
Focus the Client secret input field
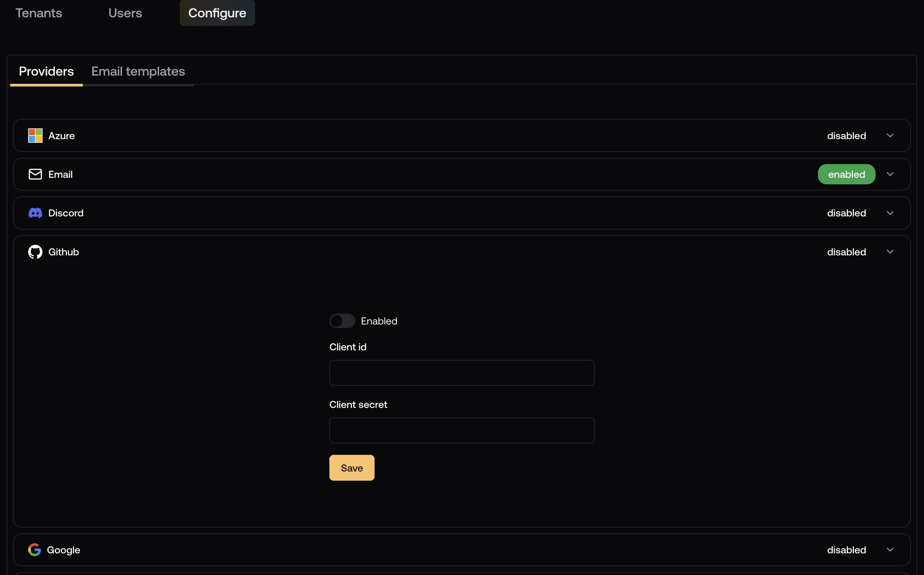(x=462, y=431)
